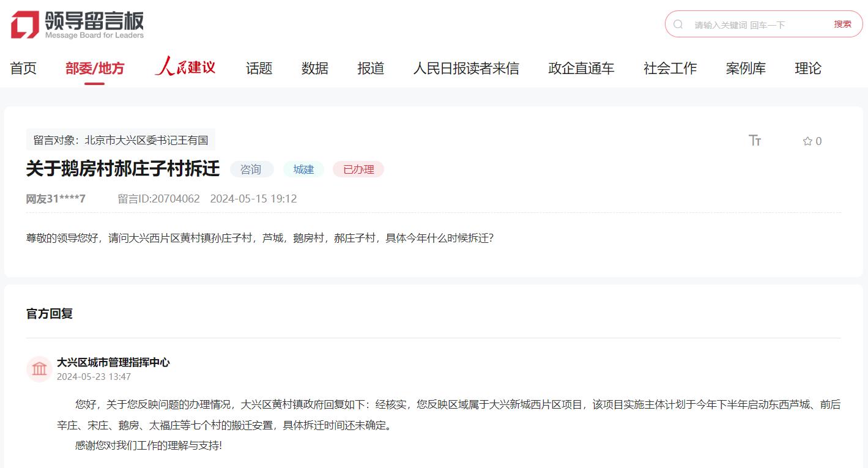Go to 首页 home tab
Screen dimensions: 868x468
(x=23, y=69)
